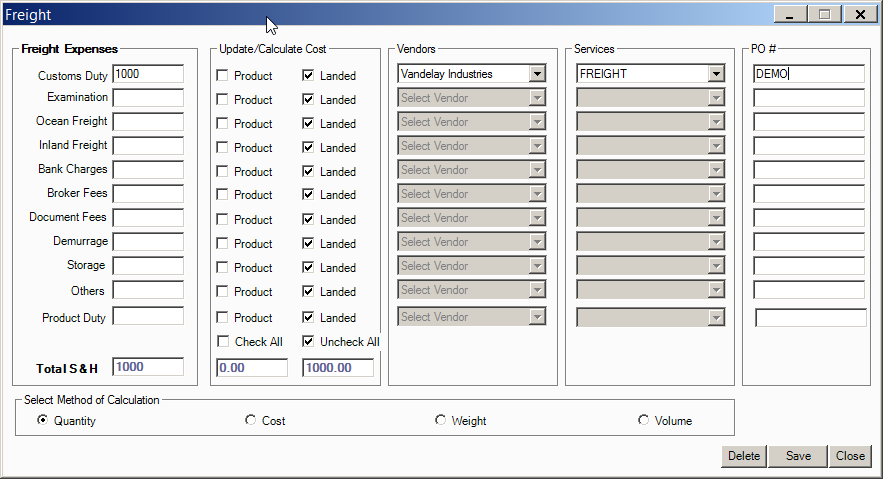
Task: Click the Broker Fees input box
Action: pos(148,194)
